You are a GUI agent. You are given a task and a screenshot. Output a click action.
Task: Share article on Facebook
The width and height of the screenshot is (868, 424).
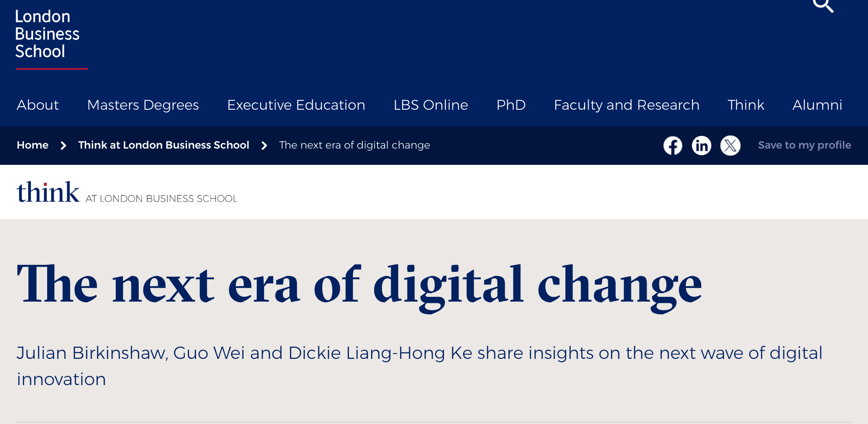pyautogui.click(x=673, y=146)
